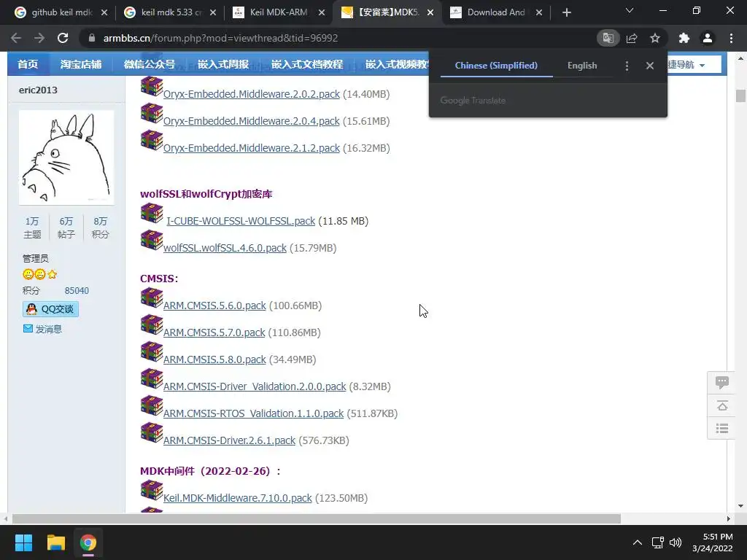This screenshot has width=747, height=560.
Task: Click the site info lock icon
Action: pos(92,38)
